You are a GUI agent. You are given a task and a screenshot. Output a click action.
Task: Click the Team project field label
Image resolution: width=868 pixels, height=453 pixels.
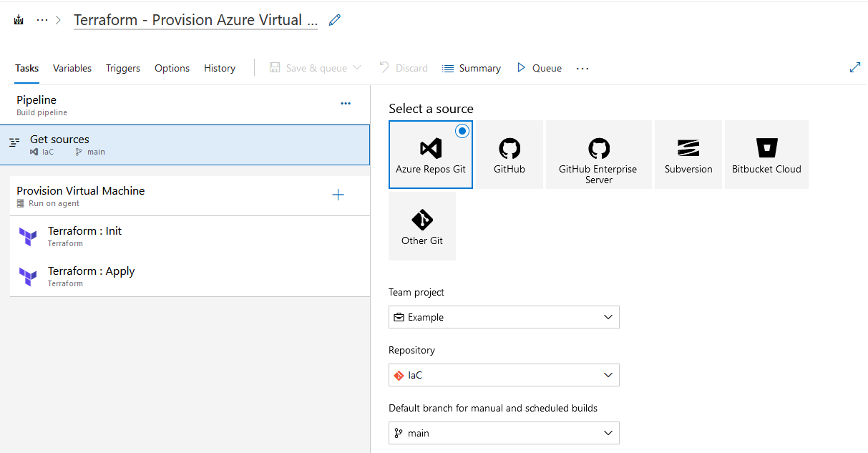click(x=416, y=293)
